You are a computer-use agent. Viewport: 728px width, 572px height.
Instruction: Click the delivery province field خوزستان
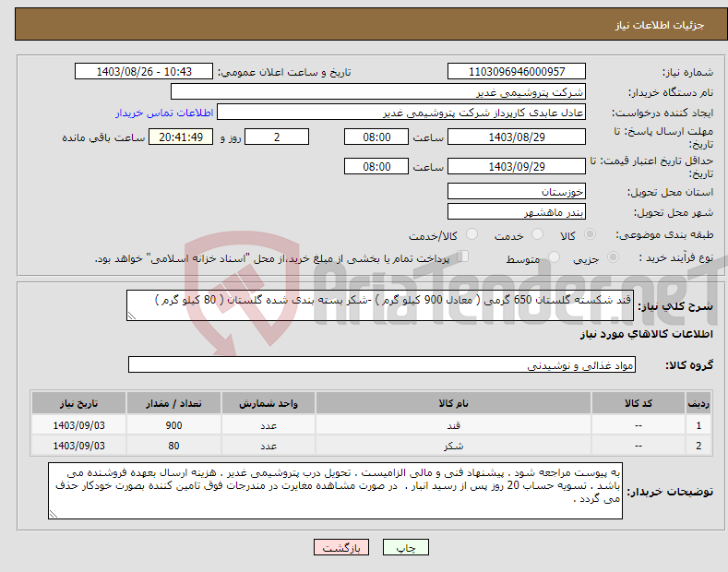click(517, 191)
